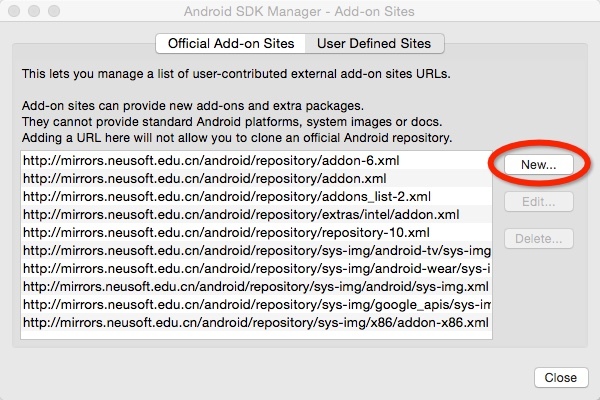The width and height of the screenshot is (600, 400).
Task: Click the green zoom window button
Action: 53,13
